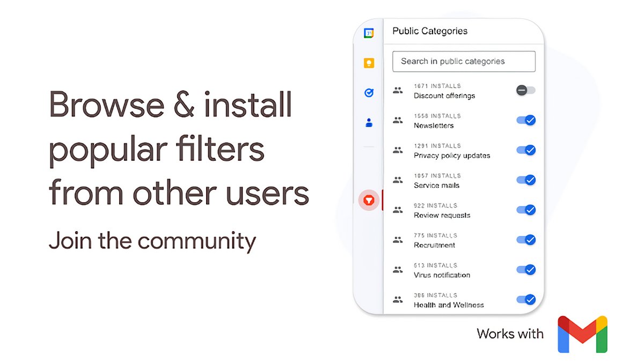This screenshot has height=362, width=644.
Task: Click the people icon beside Recruitment
Action: (398, 240)
